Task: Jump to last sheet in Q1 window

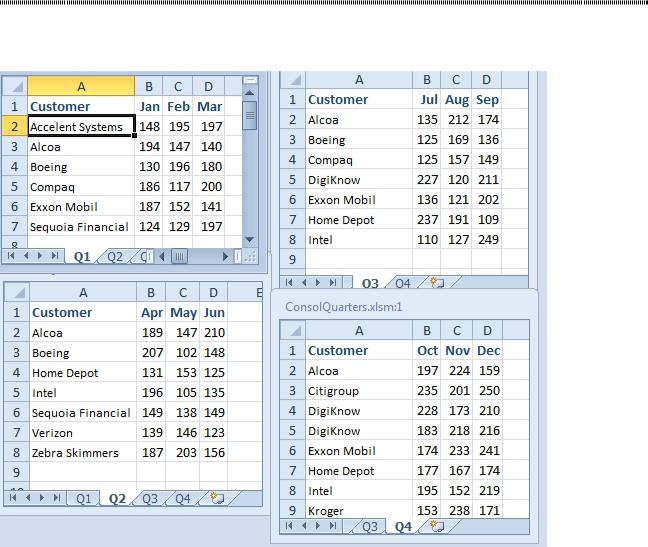Action: pos(55,256)
